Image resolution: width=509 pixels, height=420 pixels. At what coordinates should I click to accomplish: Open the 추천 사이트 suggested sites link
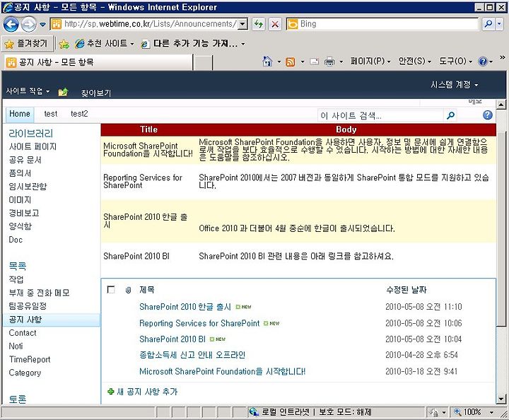click(x=104, y=44)
